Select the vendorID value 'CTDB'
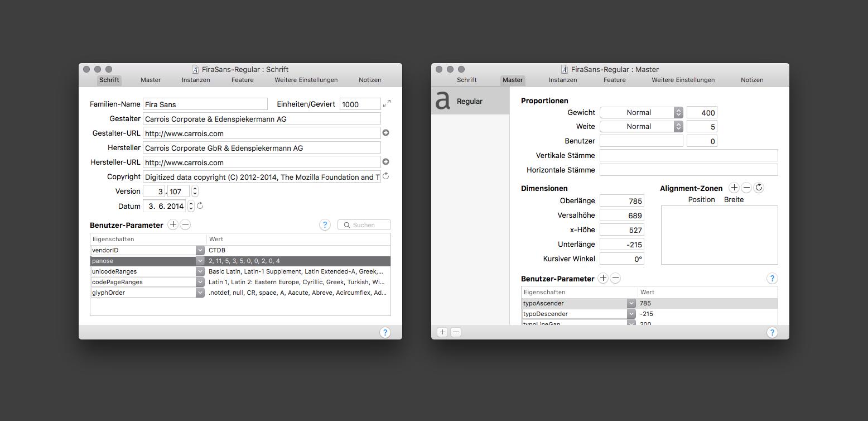This screenshot has width=868, height=421. coord(217,251)
